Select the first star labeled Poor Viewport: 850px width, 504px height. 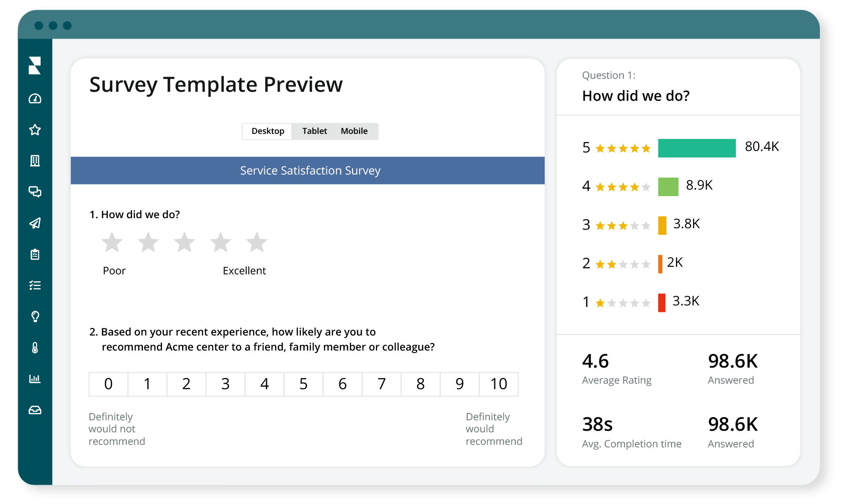click(x=112, y=242)
